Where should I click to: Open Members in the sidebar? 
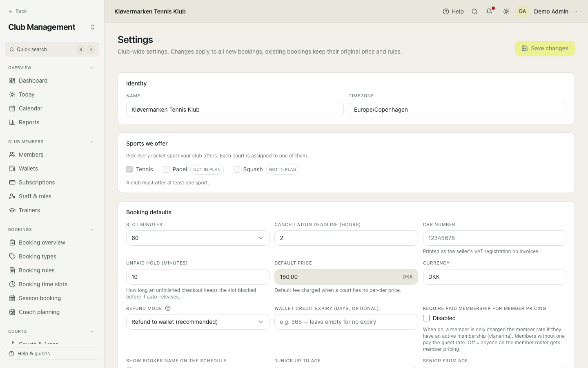pyautogui.click(x=52, y=155)
